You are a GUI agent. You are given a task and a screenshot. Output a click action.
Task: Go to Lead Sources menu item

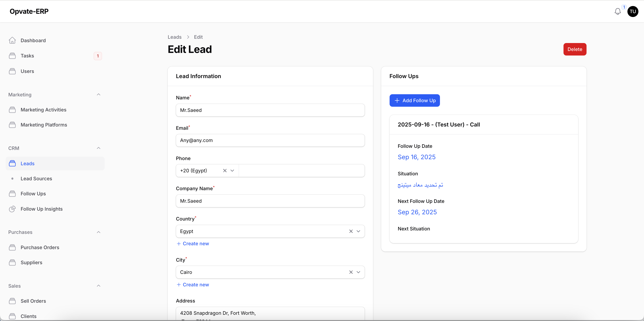click(36, 179)
